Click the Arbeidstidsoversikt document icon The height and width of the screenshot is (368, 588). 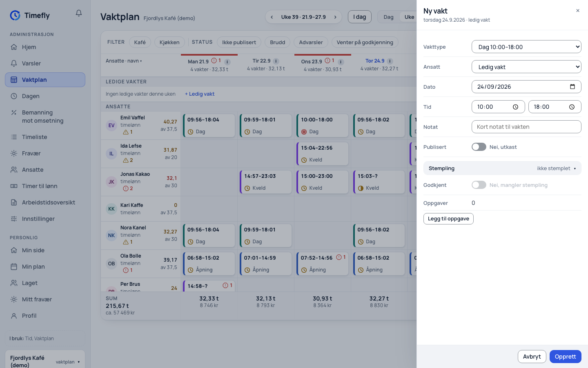14,202
